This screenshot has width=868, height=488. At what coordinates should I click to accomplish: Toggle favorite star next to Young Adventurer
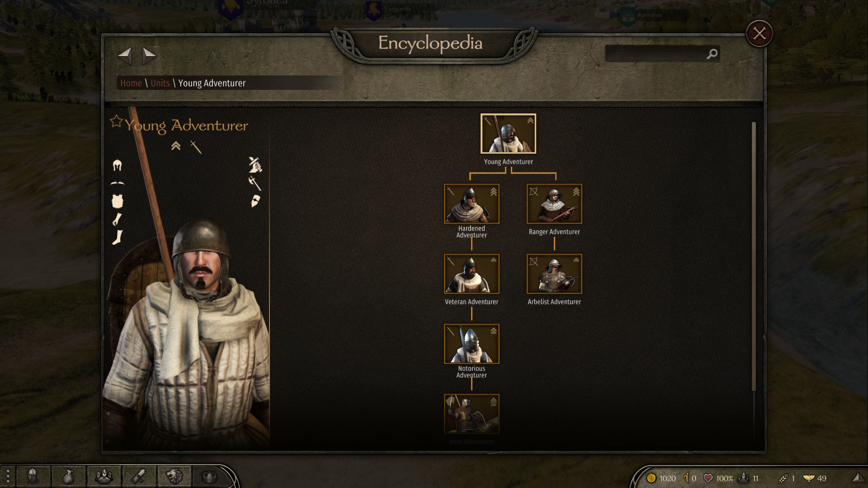tap(116, 121)
